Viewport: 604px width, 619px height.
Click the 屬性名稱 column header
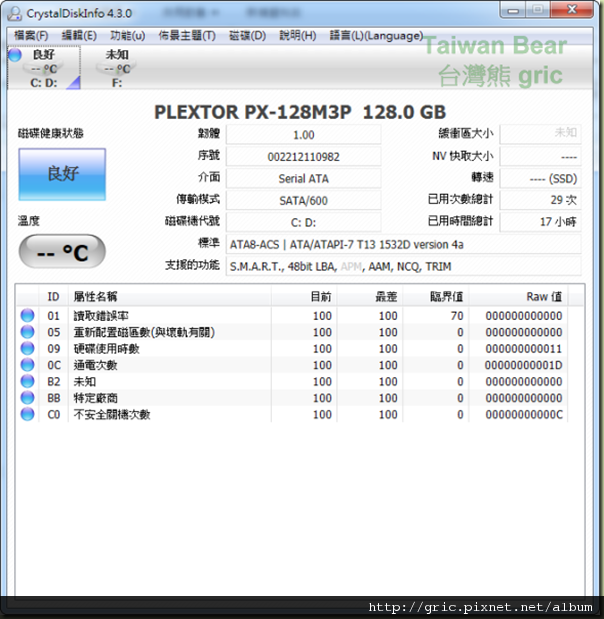170,296
